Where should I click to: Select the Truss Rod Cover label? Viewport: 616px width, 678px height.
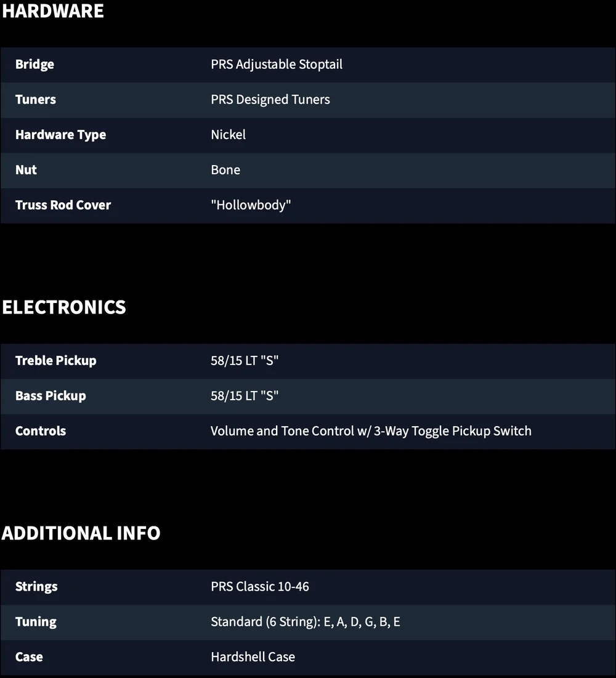click(63, 205)
